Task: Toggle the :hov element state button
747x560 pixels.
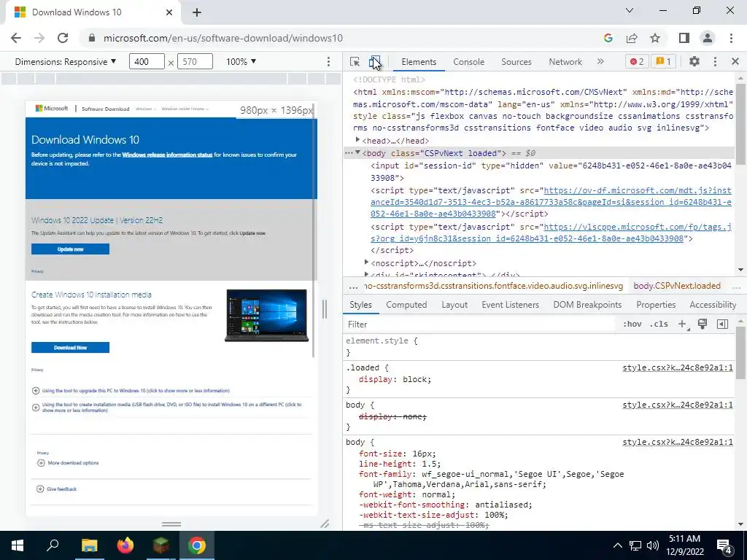Action: click(632, 324)
